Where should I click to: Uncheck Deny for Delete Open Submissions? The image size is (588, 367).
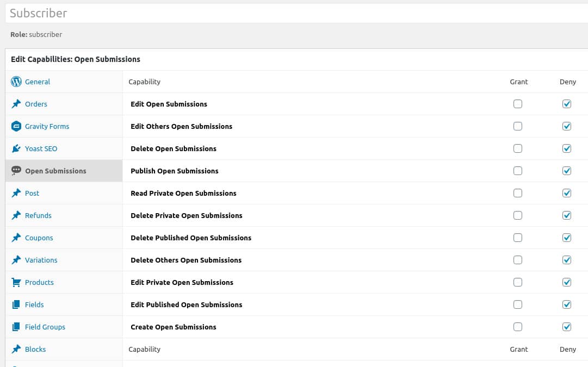[567, 148]
